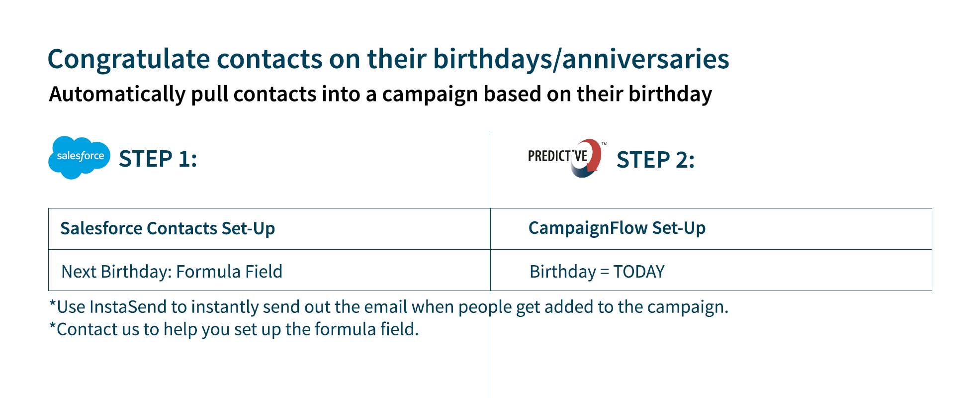This screenshot has height=398, width=980.
Task: Click the vertical divider line between steps
Action: pyautogui.click(x=490, y=265)
